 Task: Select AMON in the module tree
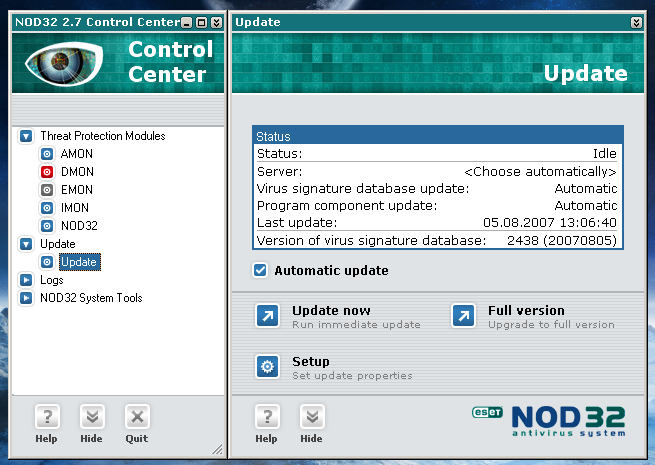coord(76,154)
